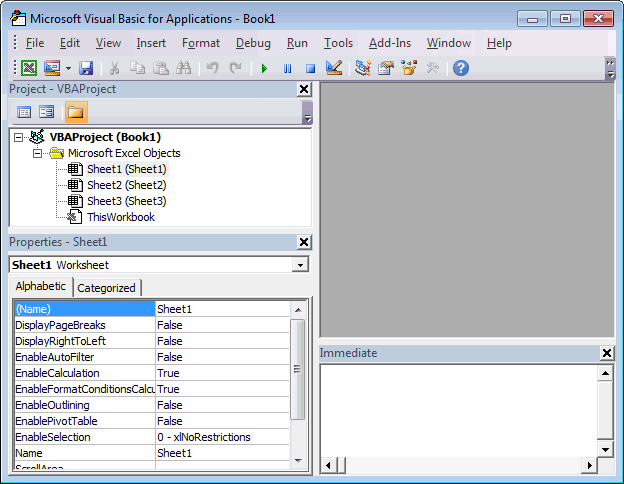
Task: Open the Insert UserForm dropdown arrow
Action: coord(68,68)
